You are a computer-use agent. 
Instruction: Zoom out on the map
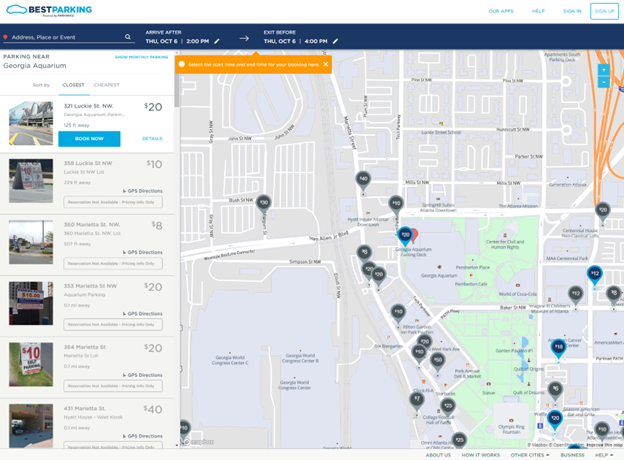point(604,82)
